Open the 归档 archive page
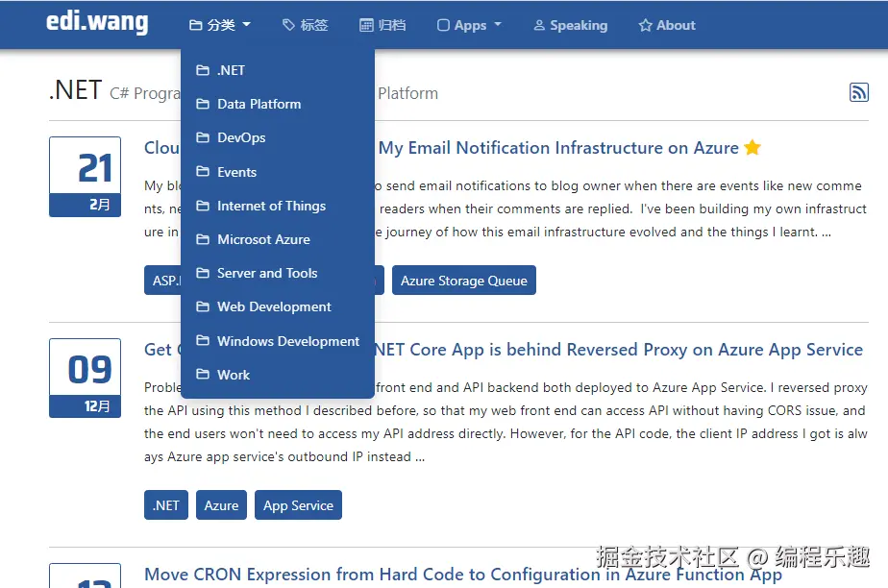This screenshot has height=588, width=888. coord(382,25)
